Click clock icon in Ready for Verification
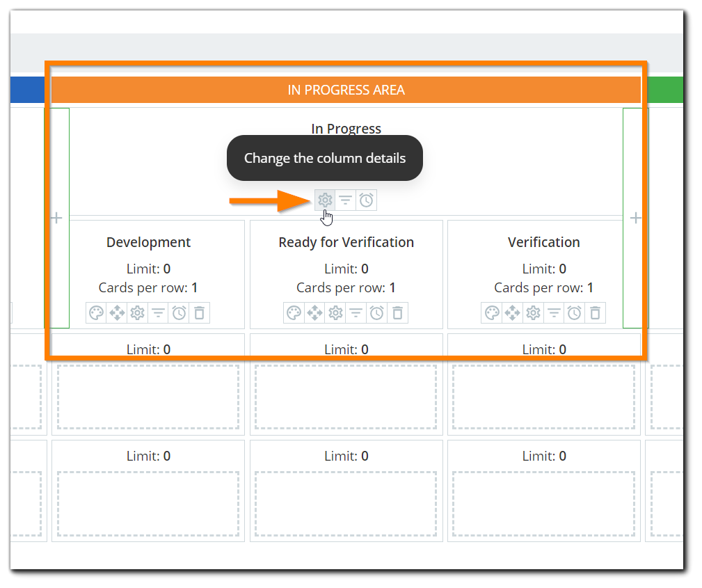 point(376,312)
